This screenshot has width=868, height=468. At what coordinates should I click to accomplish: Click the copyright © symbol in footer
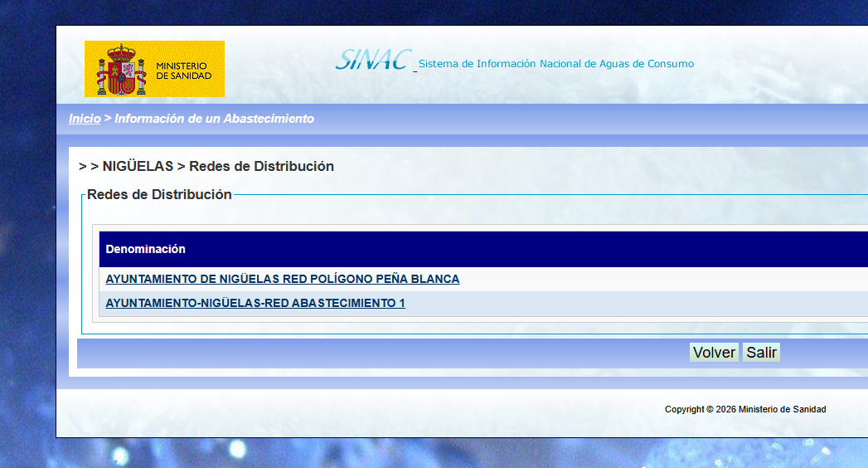[710, 409]
